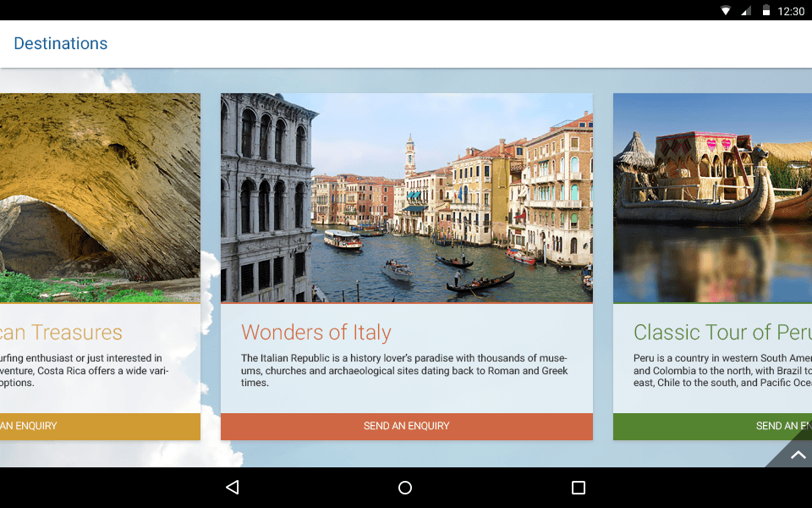Image resolution: width=812 pixels, height=508 pixels.
Task: Open the rock cave Treasures photo
Action: [100, 197]
